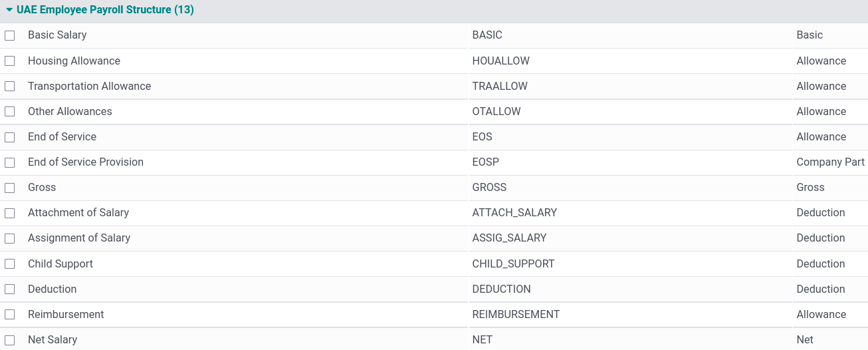868x350 pixels.
Task: Open the Attachment of Salary rule
Action: click(x=78, y=213)
